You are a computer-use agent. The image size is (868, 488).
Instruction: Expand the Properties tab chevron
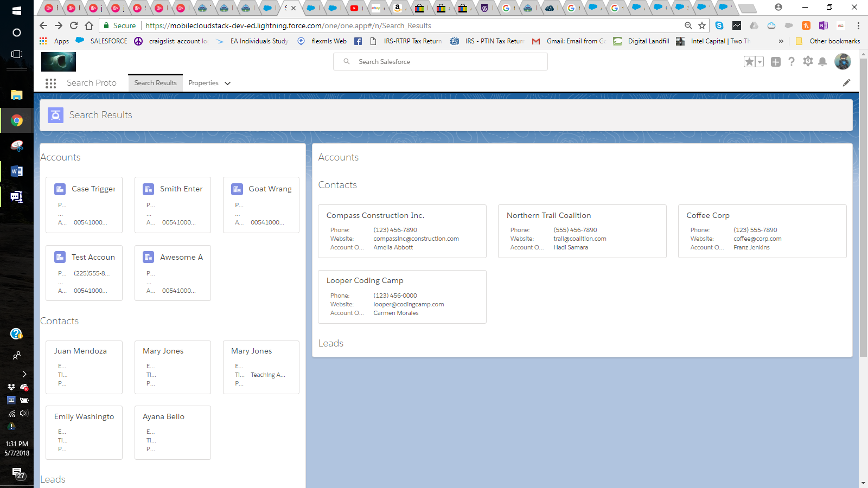coord(227,83)
